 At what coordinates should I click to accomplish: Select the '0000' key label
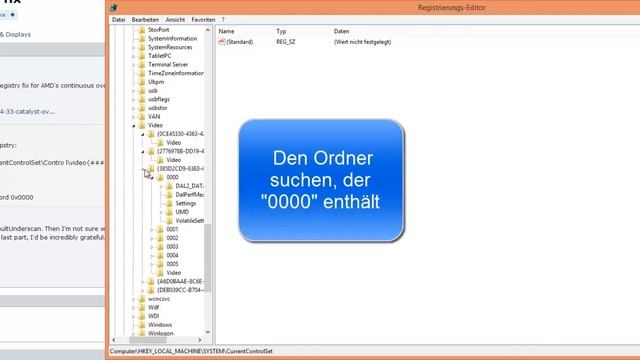[172, 177]
